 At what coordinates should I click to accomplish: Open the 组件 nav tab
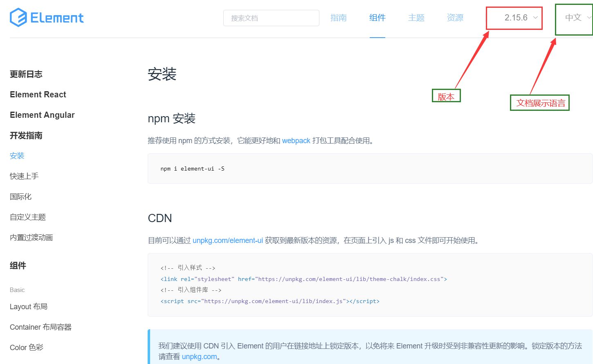[x=377, y=18]
